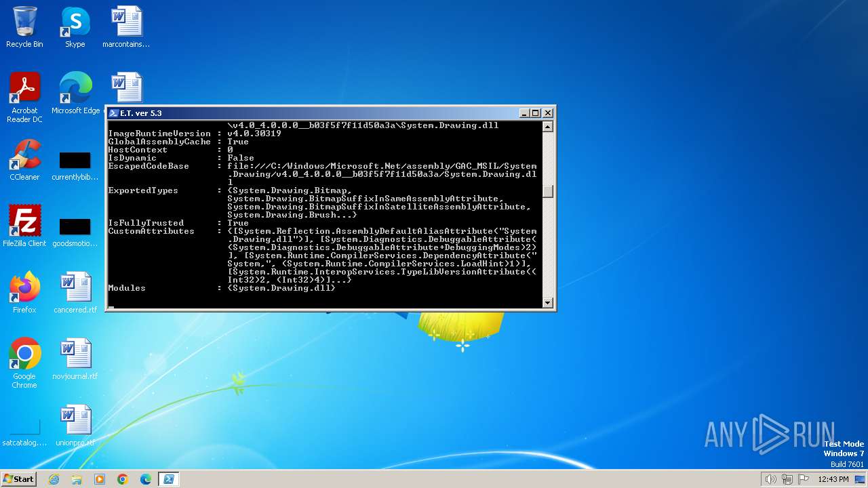The width and height of the screenshot is (868, 488).
Task: Select the currentlybib black file icon
Action: click(75, 165)
